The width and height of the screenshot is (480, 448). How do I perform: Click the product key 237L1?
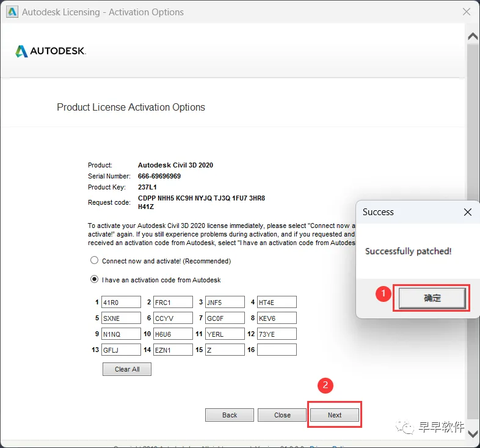tap(147, 187)
